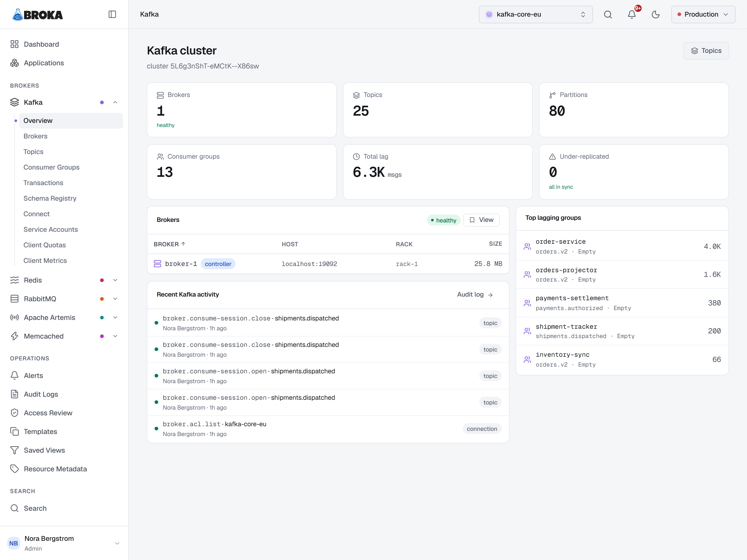The image size is (747, 560).
Task: Open the orders-projector lagging group
Action: [x=622, y=275]
